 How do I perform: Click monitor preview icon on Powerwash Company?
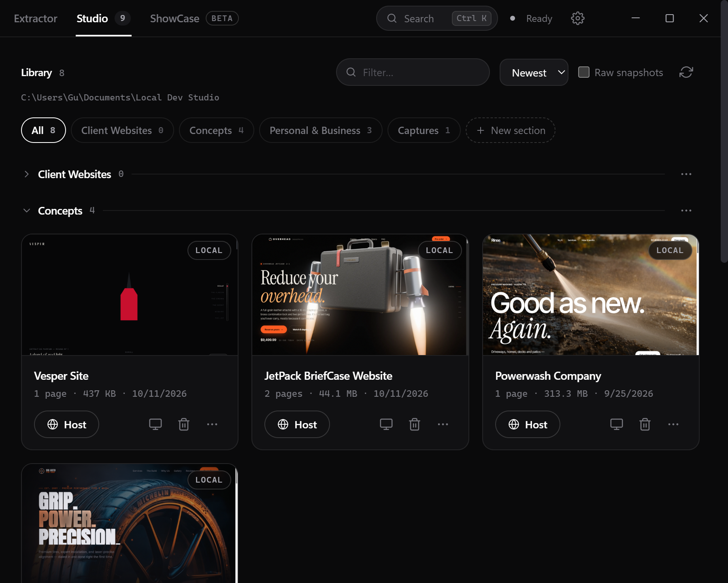click(617, 424)
